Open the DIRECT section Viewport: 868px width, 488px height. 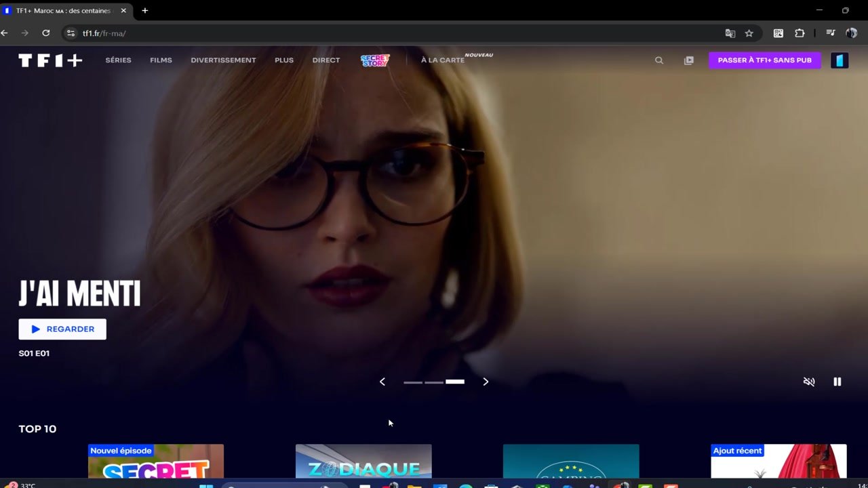pos(326,60)
